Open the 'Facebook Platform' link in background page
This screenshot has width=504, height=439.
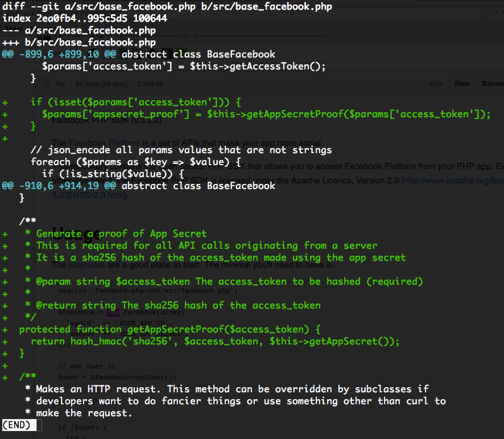click(x=105, y=142)
